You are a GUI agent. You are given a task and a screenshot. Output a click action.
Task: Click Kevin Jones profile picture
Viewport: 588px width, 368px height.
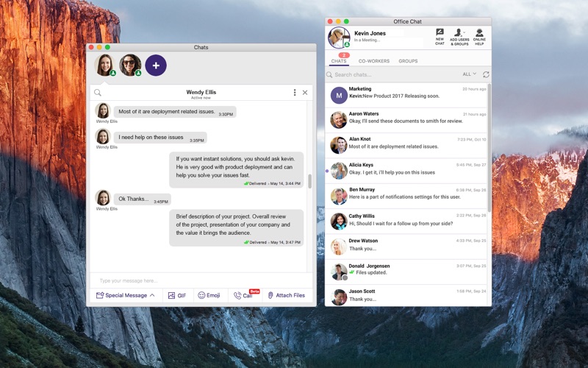[x=339, y=38]
